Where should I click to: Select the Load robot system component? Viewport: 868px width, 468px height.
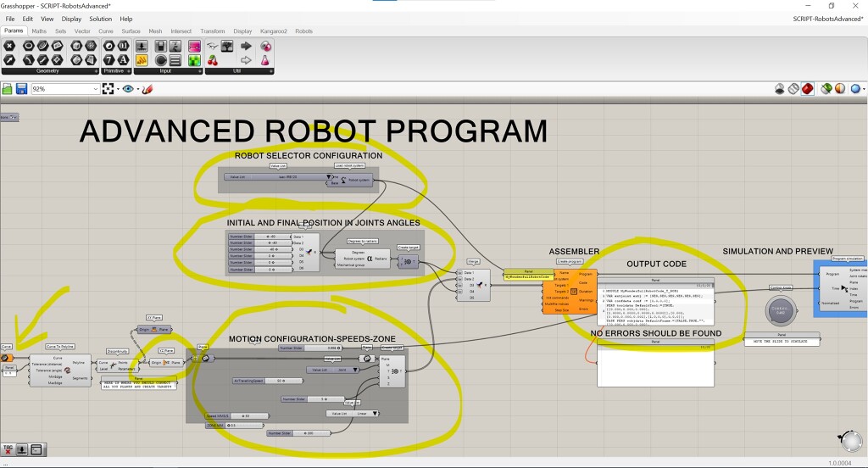[351, 180]
